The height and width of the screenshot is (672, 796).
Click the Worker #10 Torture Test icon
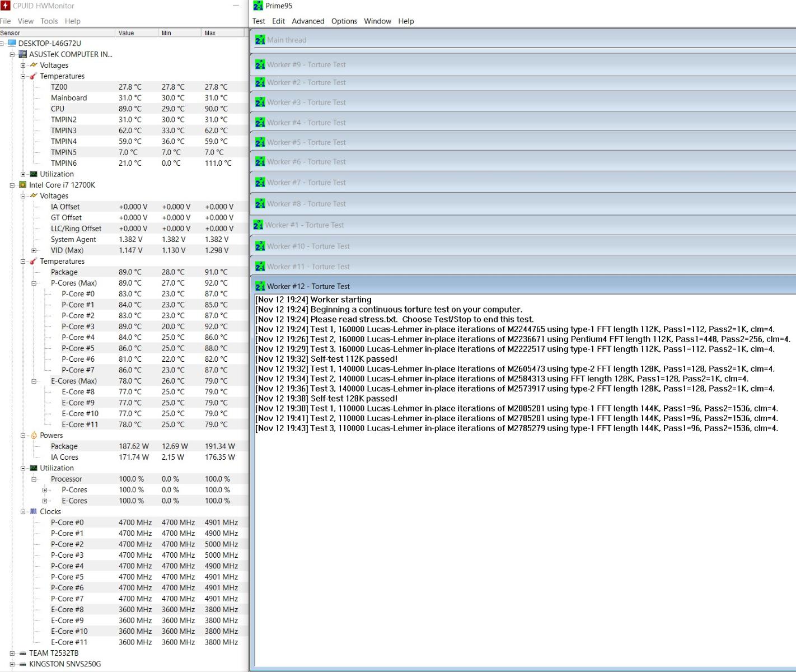[x=260, y=246]
